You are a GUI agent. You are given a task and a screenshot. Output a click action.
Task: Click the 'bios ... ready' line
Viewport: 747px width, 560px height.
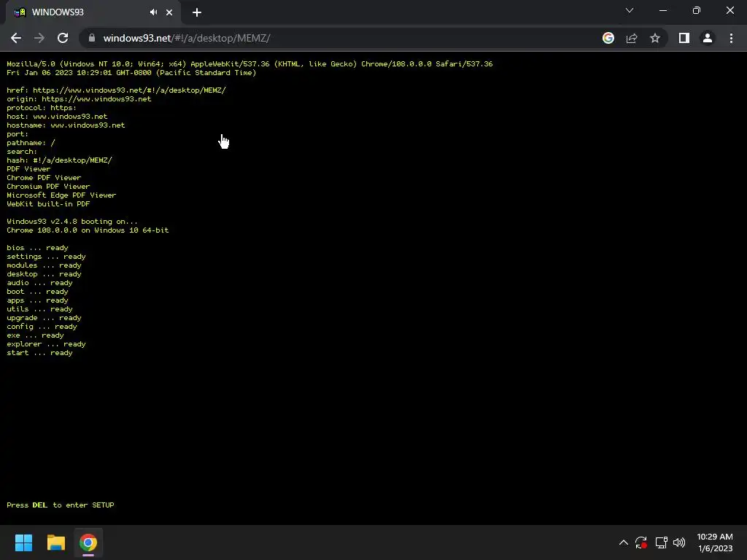point(37,248)
